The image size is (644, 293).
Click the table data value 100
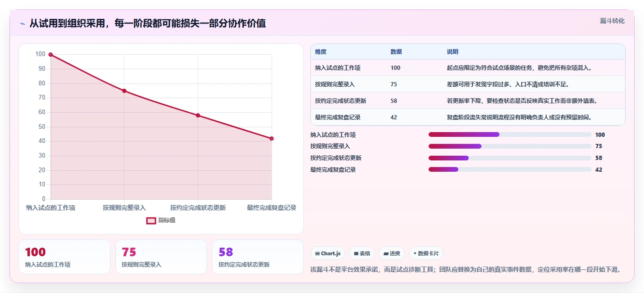pyautogui.click(x=395, y=68)
